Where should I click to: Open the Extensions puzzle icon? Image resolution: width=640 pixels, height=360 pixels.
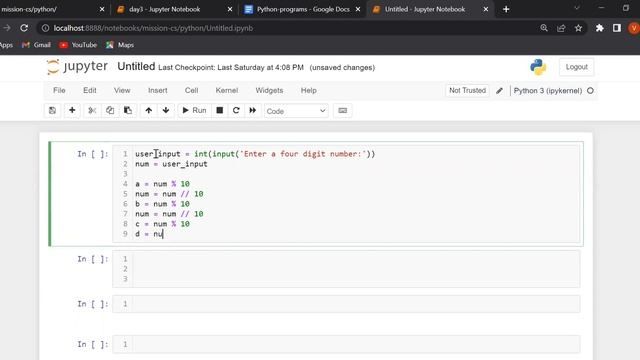pos(600,28)
